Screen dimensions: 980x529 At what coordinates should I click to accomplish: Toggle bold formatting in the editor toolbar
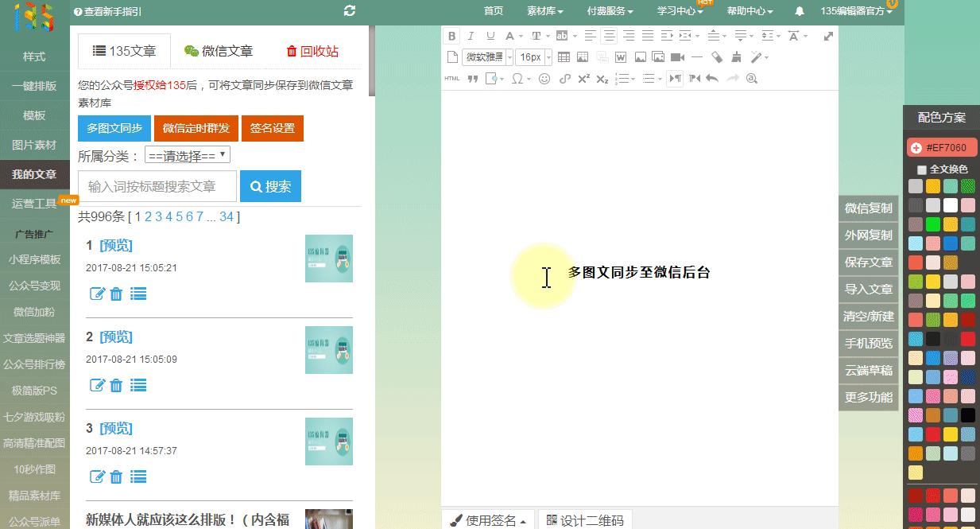coord(451,36)
